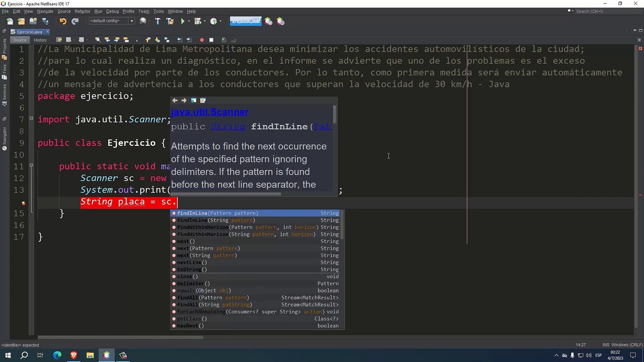
Task: Select the Ejercicio.java editor tab
Action: point(30,32)
